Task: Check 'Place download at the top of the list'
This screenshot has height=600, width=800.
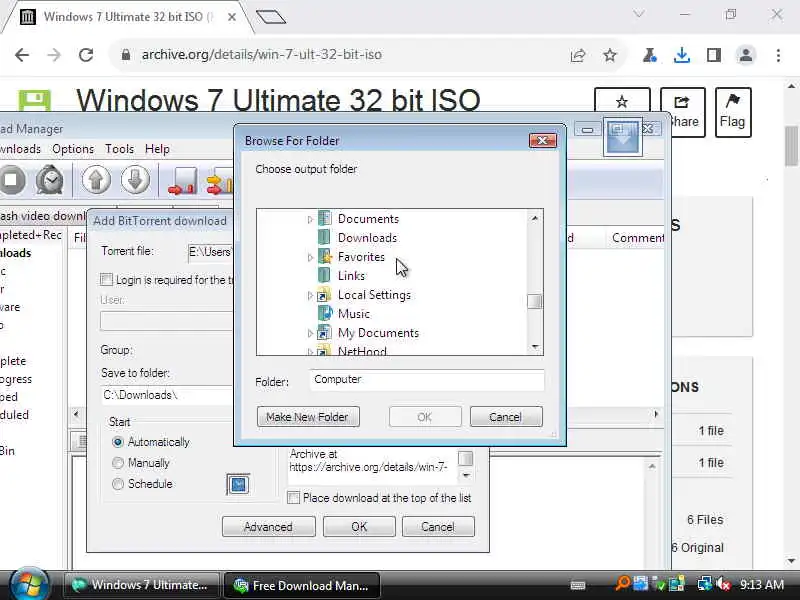Action: pyautogui.click(x=293, y=497)
